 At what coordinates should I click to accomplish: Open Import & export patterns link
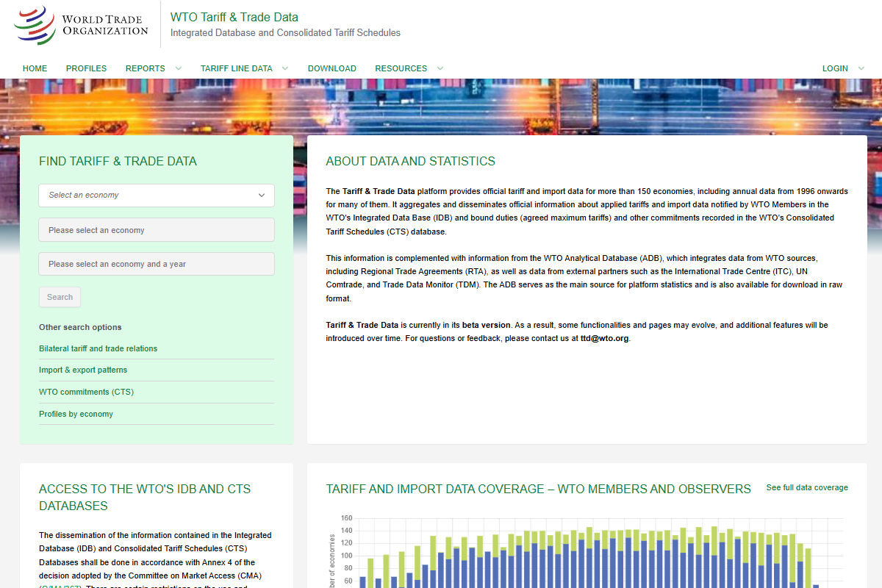(x=83, y=370)
